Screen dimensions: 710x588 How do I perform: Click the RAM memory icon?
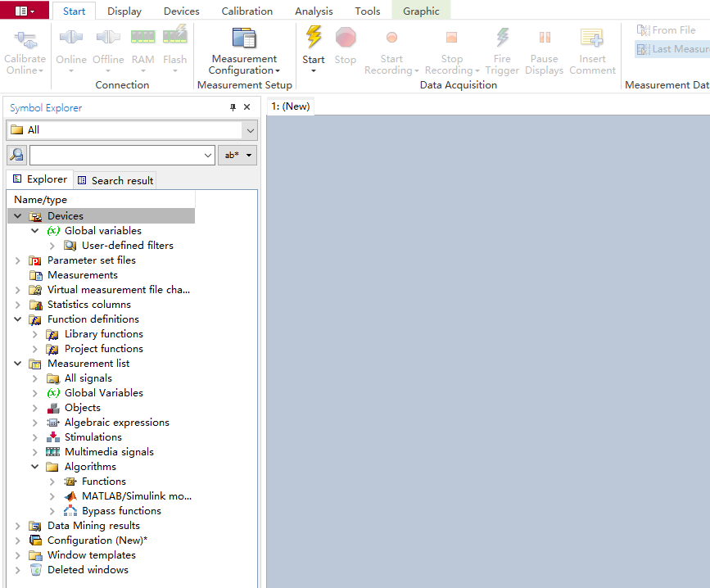[x=143, y=37]
